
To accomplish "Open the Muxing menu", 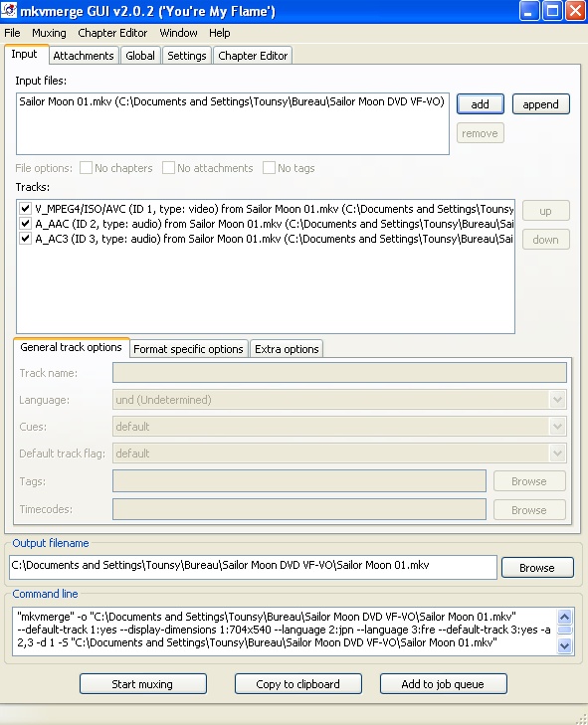I will (49, 33).
